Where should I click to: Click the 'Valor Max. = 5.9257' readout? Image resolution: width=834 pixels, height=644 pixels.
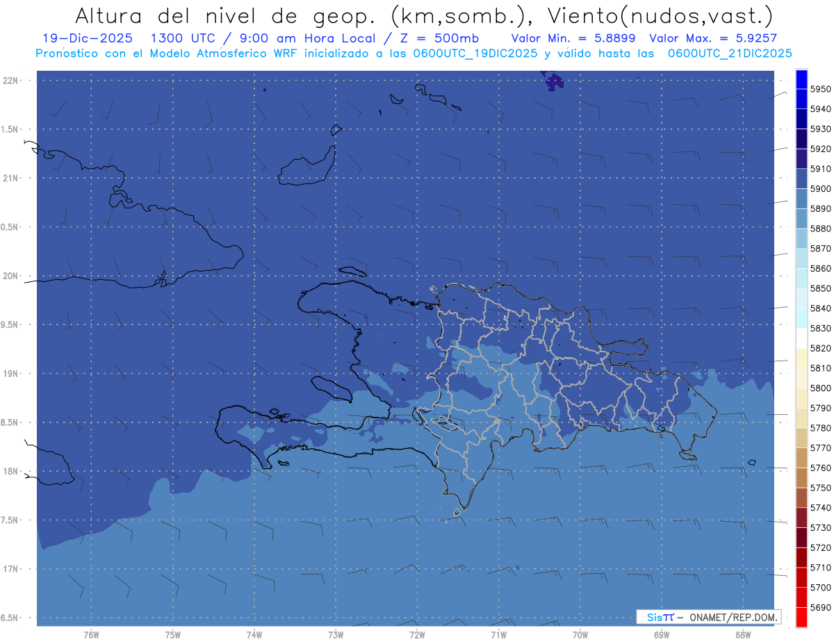coord(712,38)
